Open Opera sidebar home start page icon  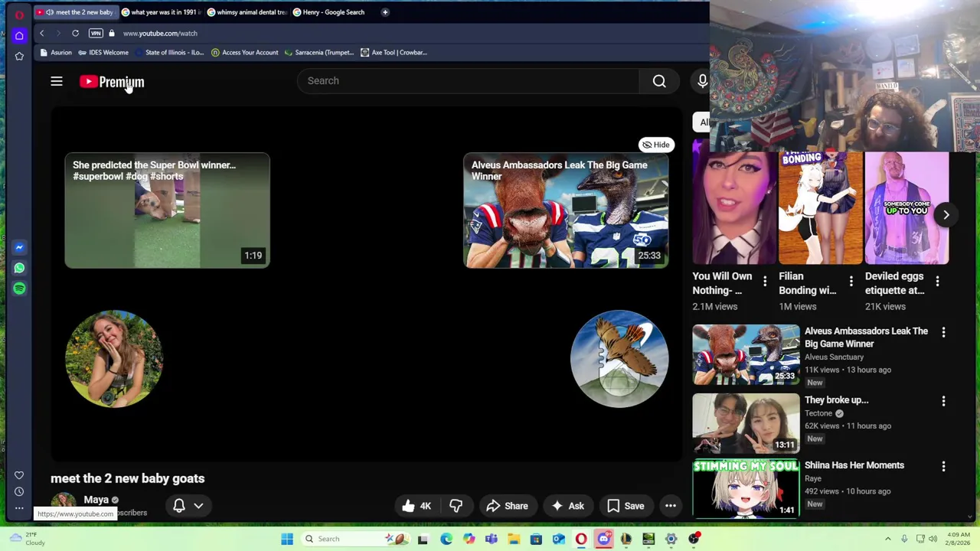coord(19,35)
